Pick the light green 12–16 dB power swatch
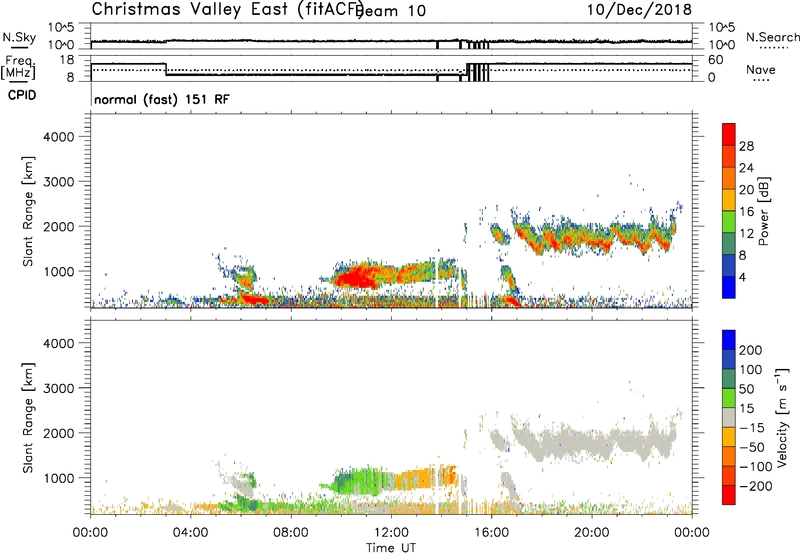 pos(729,222)
